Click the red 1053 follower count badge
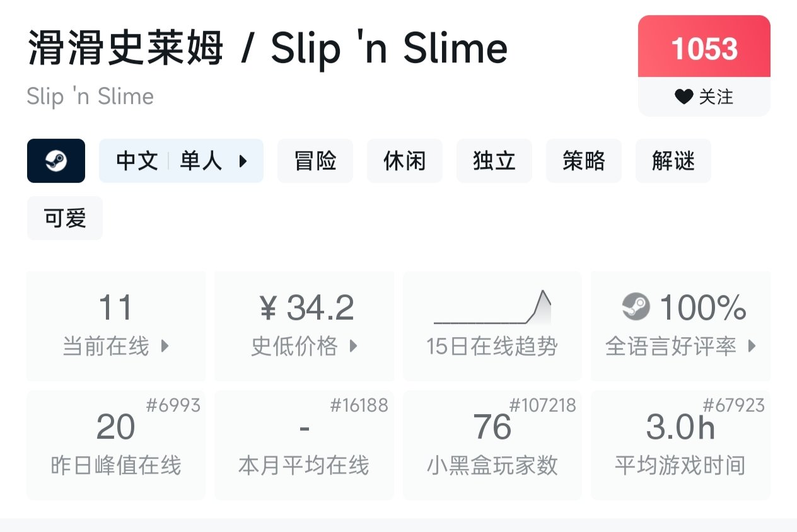Screen dimensions: 797x532 (704, 47)
